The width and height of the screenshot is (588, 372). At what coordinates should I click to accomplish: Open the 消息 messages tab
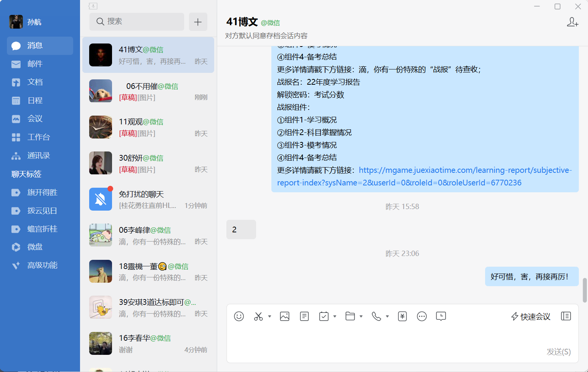point(40,46)
